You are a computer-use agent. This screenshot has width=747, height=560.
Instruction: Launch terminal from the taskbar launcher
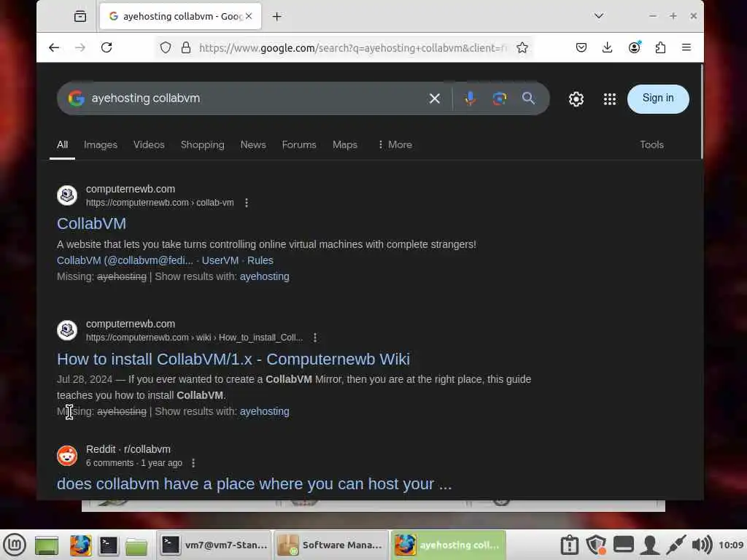[108, 545]
